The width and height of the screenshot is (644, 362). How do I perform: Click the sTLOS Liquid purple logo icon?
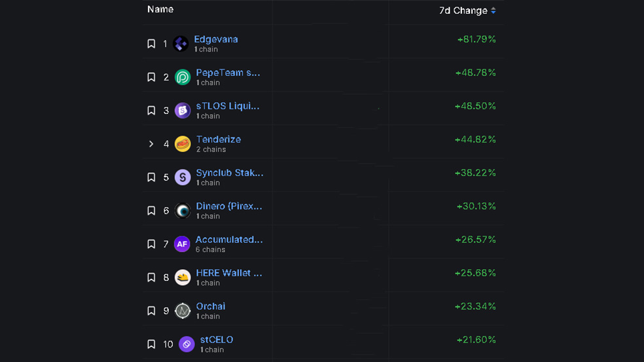[x=183, y=111]
